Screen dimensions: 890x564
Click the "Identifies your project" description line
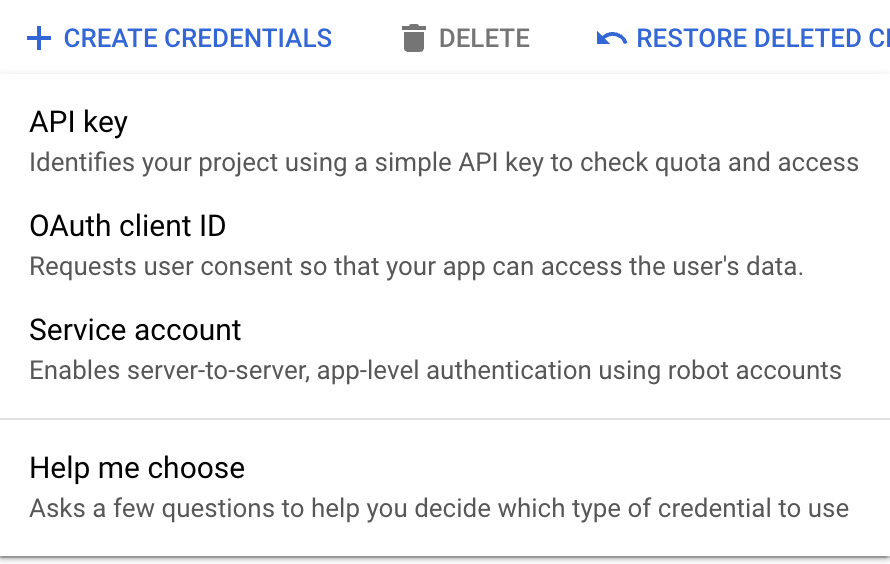click(x=443, y=162)
